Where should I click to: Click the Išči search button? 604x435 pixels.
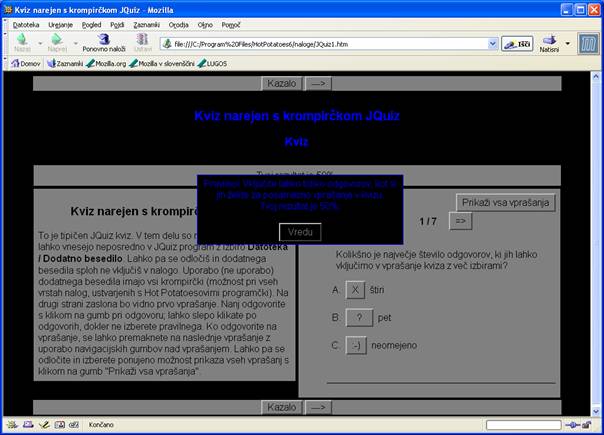point(516,44)
